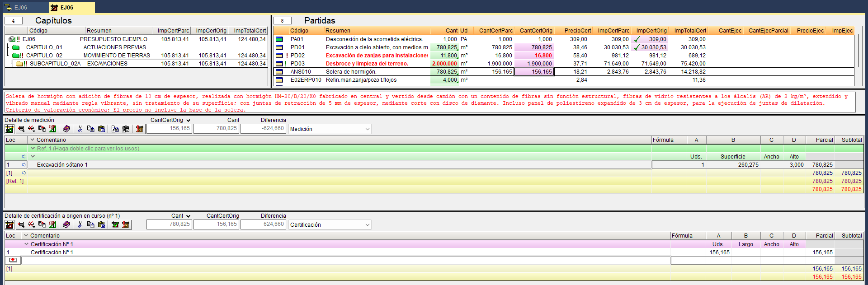The width and height of the screenshot is (868, 285).
Task: Click the Fórmula header in measurement table
Action: coord(669,140)
